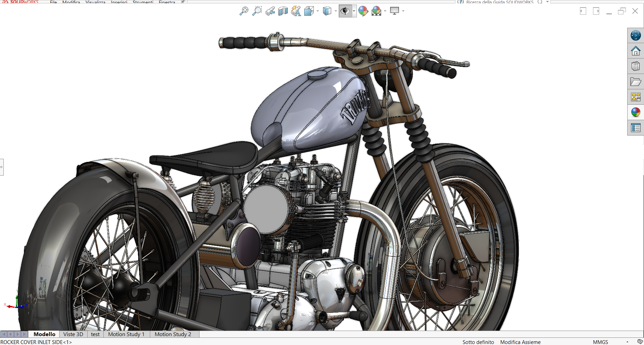Click the help question mark icon

pos(461,2)
